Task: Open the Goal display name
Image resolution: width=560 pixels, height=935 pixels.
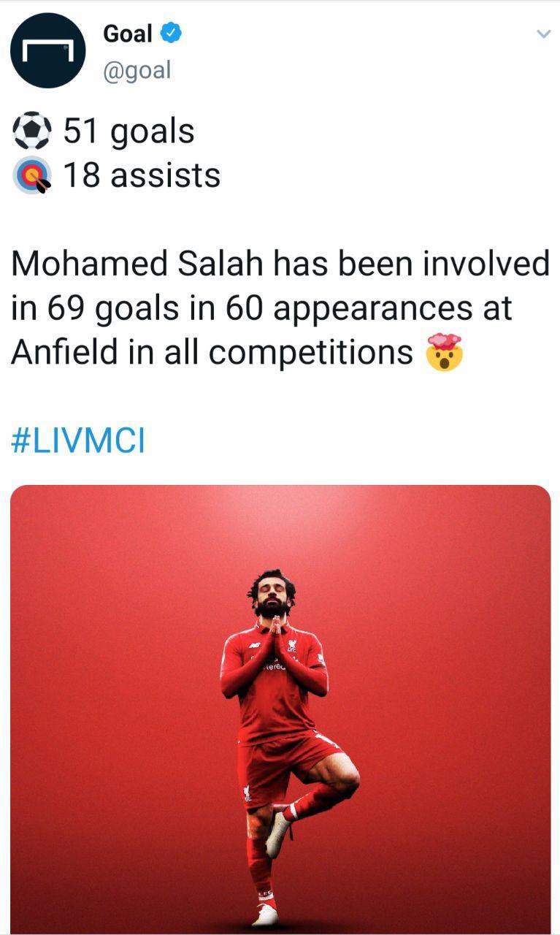Action: point(128,34)
